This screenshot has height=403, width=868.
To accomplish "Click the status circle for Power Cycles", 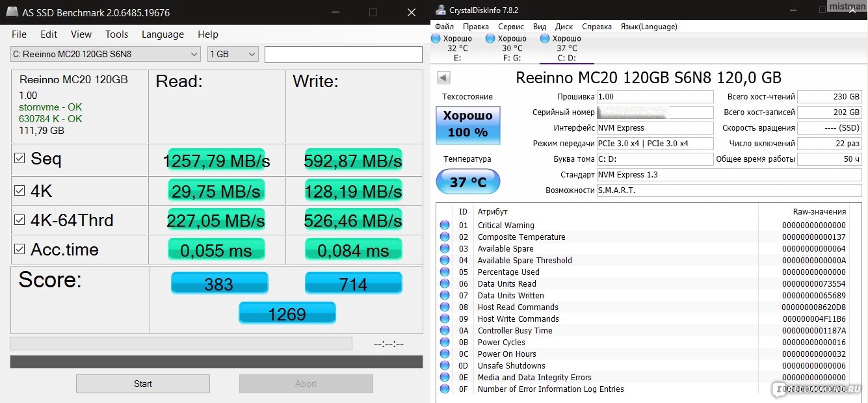I will point(445,342).
